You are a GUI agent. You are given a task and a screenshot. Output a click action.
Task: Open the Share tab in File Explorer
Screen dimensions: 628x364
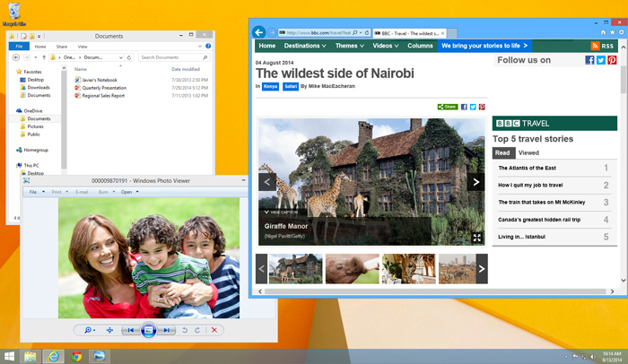click(61, 47)
